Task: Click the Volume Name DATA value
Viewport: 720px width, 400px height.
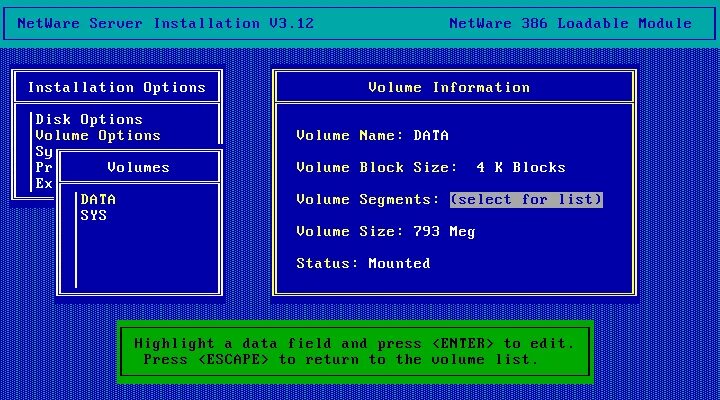Action: pyautogui.click(x=431, y=135)
